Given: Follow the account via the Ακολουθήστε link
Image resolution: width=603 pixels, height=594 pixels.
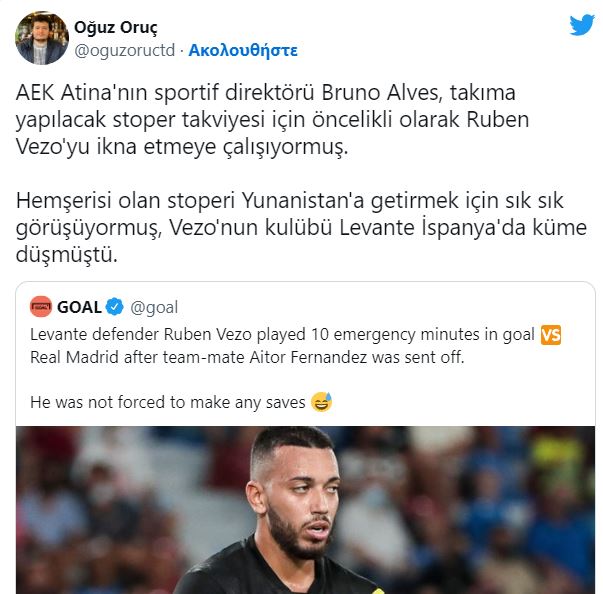Looking at the screenshot, I should tap(243, 50).
